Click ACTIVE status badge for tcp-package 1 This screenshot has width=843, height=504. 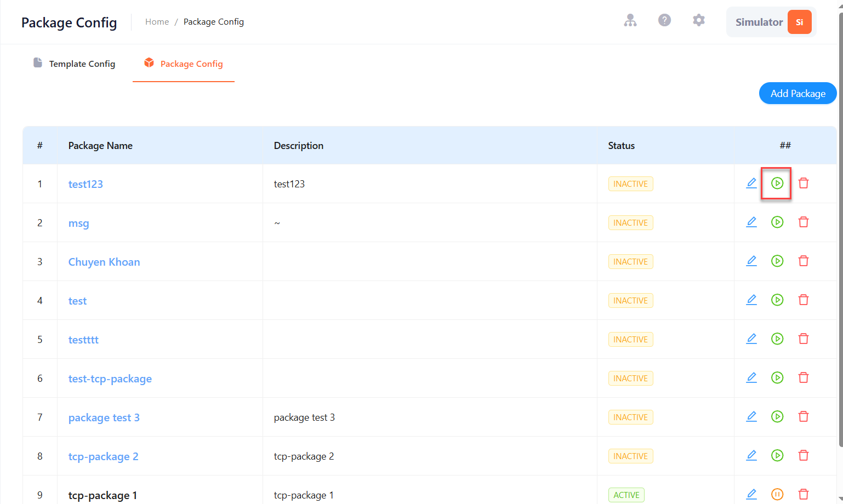(x=626, y=495)
